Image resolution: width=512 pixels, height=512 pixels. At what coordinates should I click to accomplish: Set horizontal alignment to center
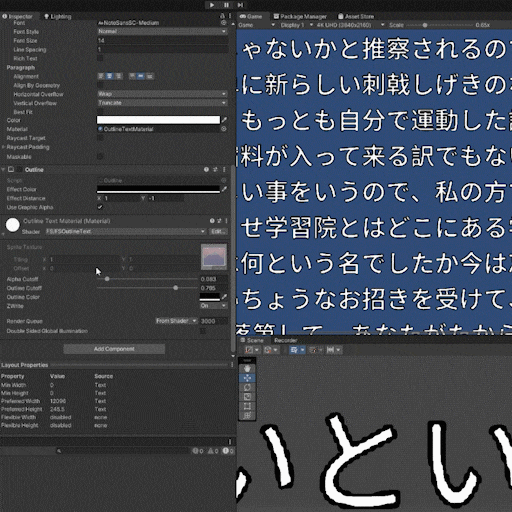[109, 76]
